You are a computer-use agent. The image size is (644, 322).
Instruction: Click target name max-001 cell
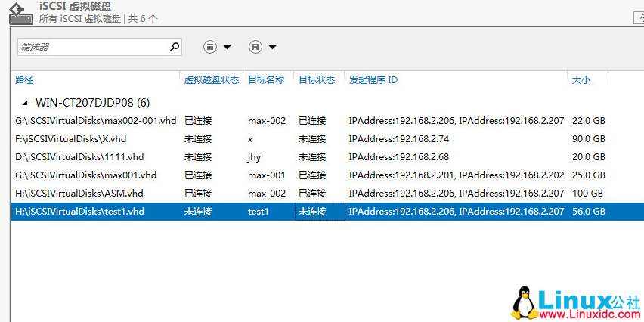coord(267,175)
